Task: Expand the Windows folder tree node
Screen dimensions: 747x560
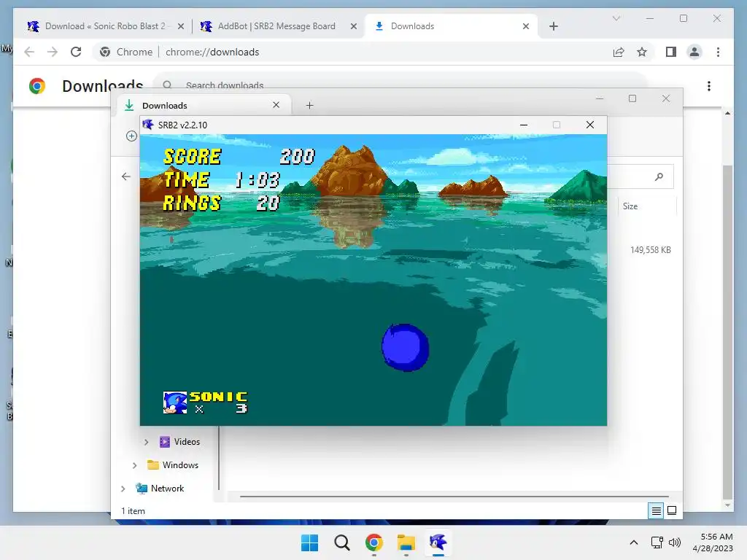Action: [135, 465]
